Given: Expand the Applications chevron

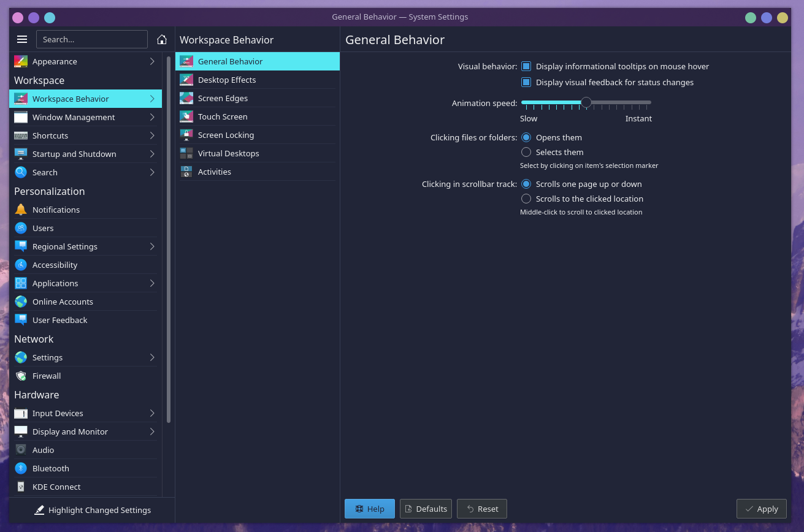Looking at the screenshot, I should pos(152,283).
